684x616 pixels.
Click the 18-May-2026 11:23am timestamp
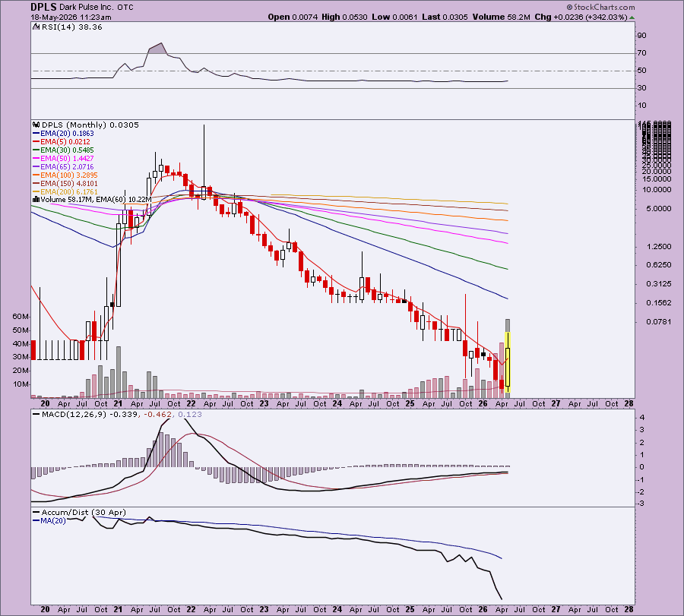[71, 17]
